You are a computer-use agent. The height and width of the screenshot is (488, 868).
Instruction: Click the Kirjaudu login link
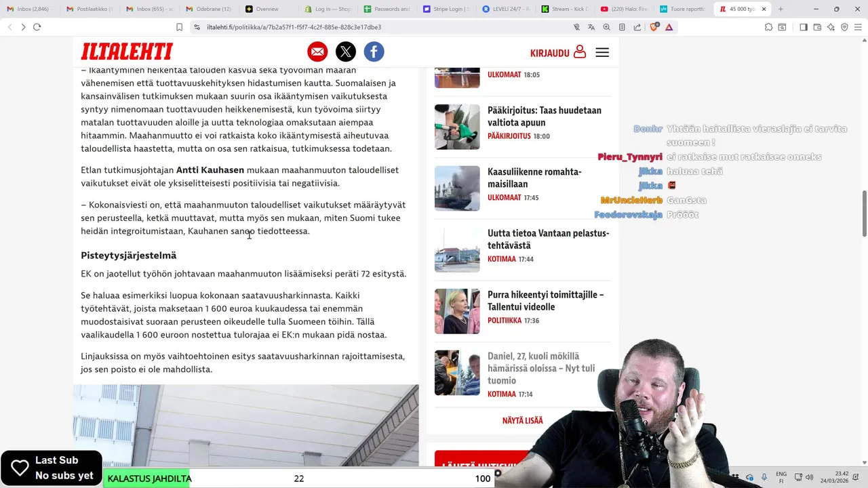[x=558, y=52]
